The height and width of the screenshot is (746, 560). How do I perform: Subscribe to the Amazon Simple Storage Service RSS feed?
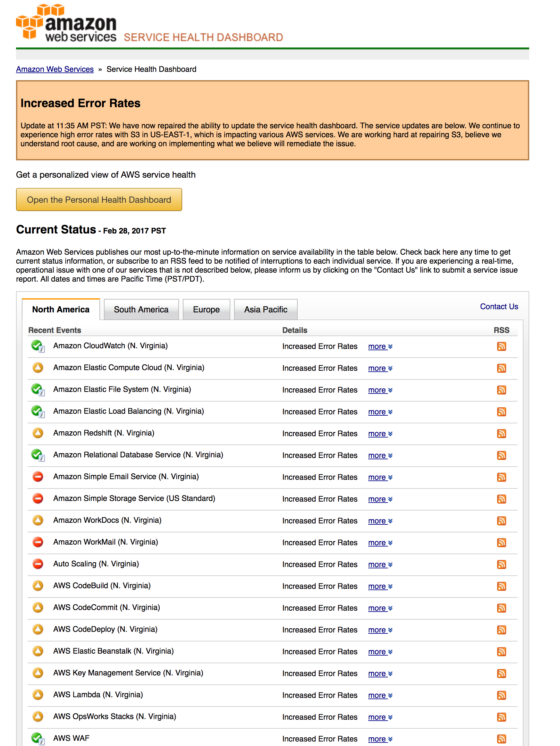(x=501, y=499)
